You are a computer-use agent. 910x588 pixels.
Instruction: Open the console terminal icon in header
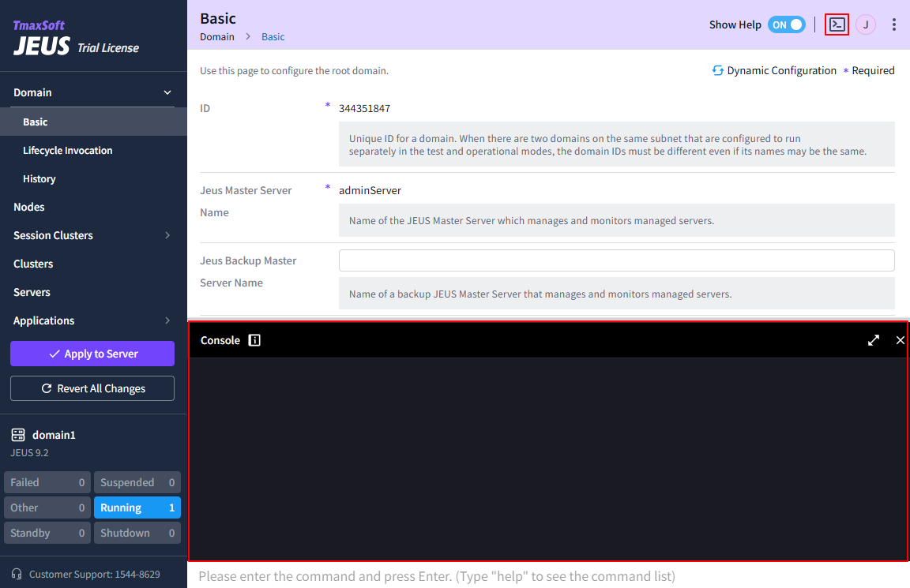[x=837, y=24]
